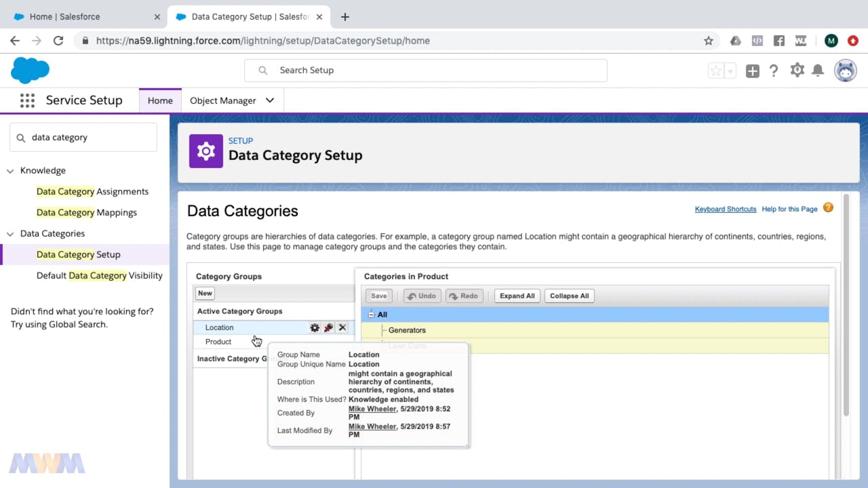Delete the Location category group X
The width and height of the screenshot is (868, 488).
(x=342, y=327)
